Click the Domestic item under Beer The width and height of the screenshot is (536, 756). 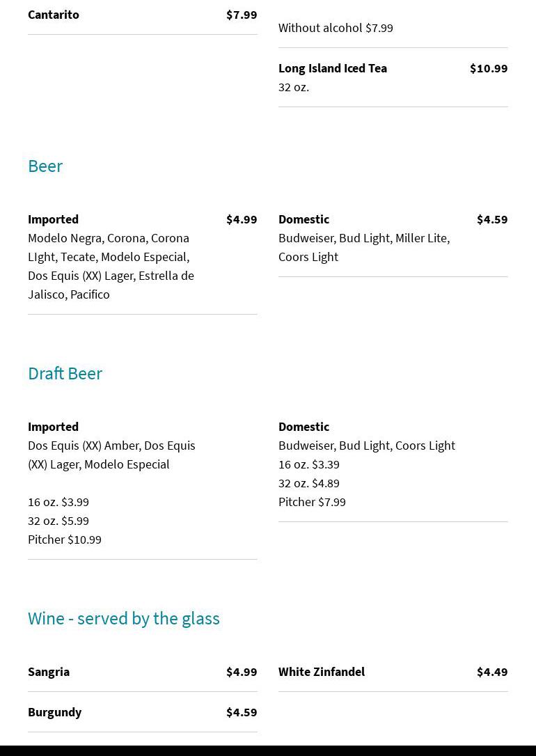tap(304, 219)
